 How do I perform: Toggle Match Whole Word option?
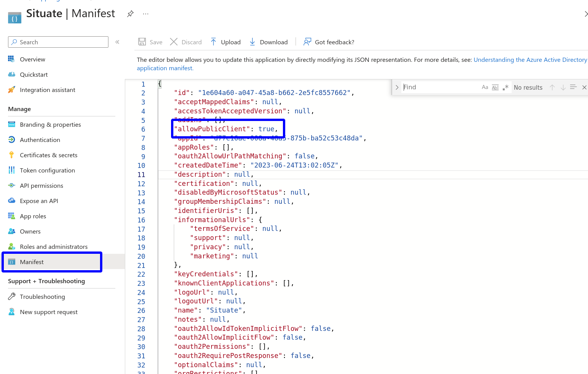[495, 87]
